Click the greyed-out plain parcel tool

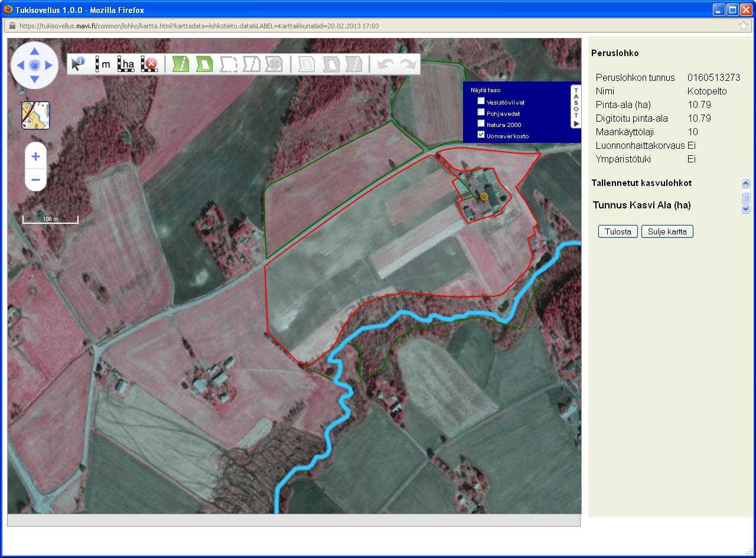(x=306, y=64)
